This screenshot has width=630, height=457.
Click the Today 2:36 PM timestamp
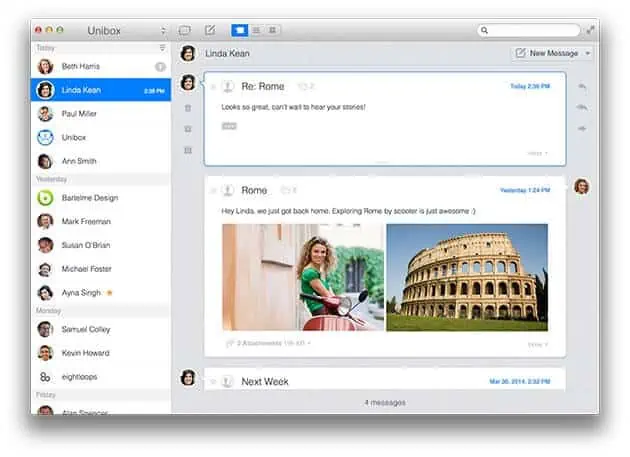point(530,86)
